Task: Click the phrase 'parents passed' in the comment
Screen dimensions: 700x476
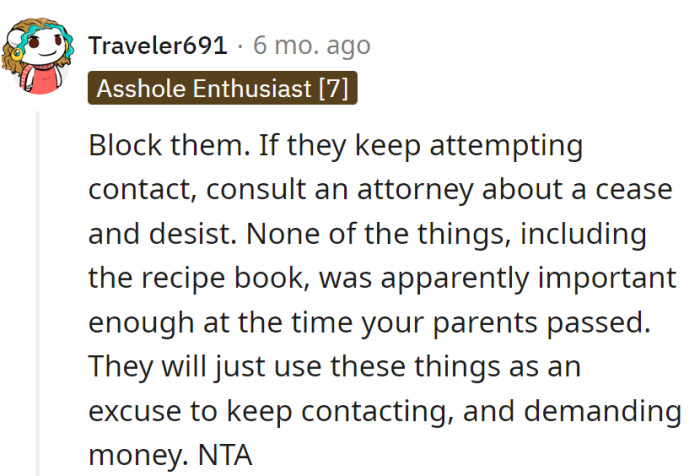Action: [x=541, y=322]
